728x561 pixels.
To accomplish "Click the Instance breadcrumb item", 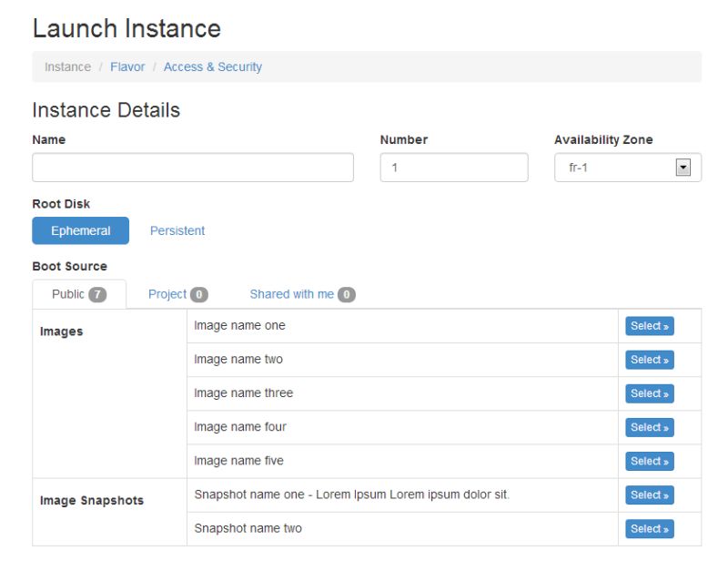I will pyautogui.click(x=67, y=66).
